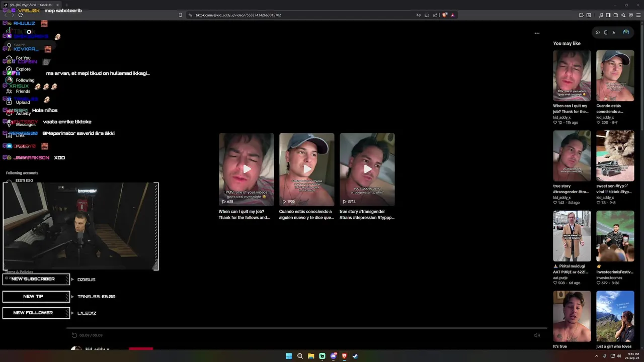This screenshot has width=644, height=362.
Task: Bookmark this page with the bookmark icon
Action: coord(180,15)
